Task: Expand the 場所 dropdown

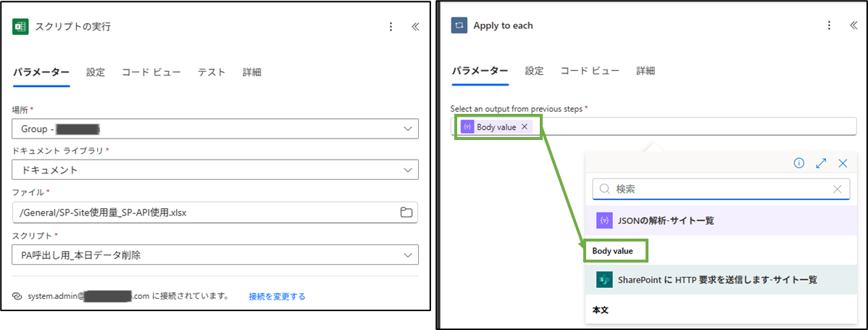Action: [x=407, y=129]
